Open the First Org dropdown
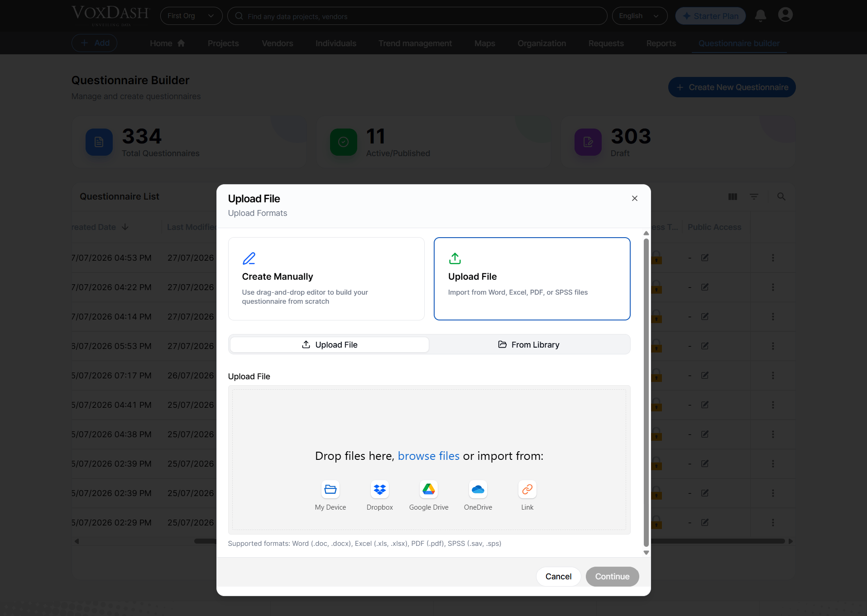 [x=191, y=16]
